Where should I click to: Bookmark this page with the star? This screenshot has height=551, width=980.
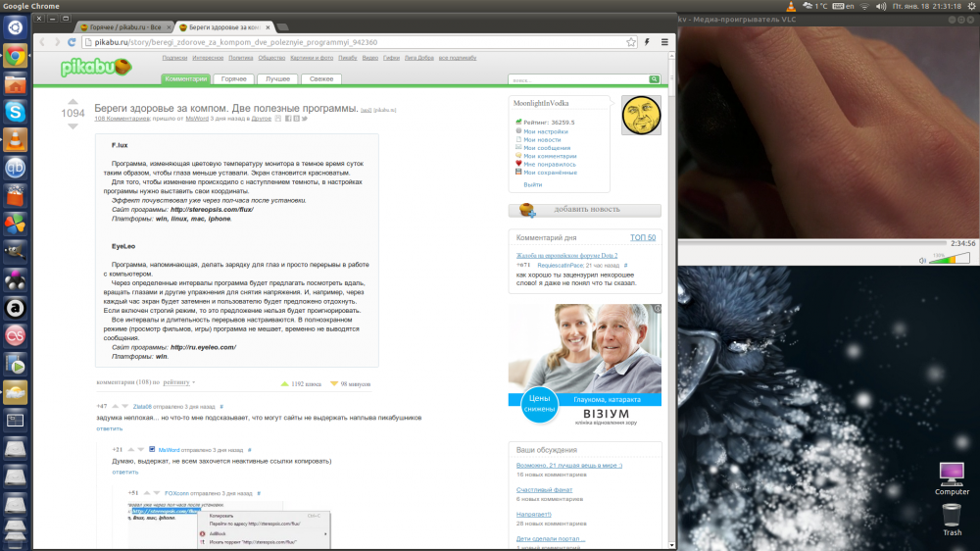pos(631,42)
